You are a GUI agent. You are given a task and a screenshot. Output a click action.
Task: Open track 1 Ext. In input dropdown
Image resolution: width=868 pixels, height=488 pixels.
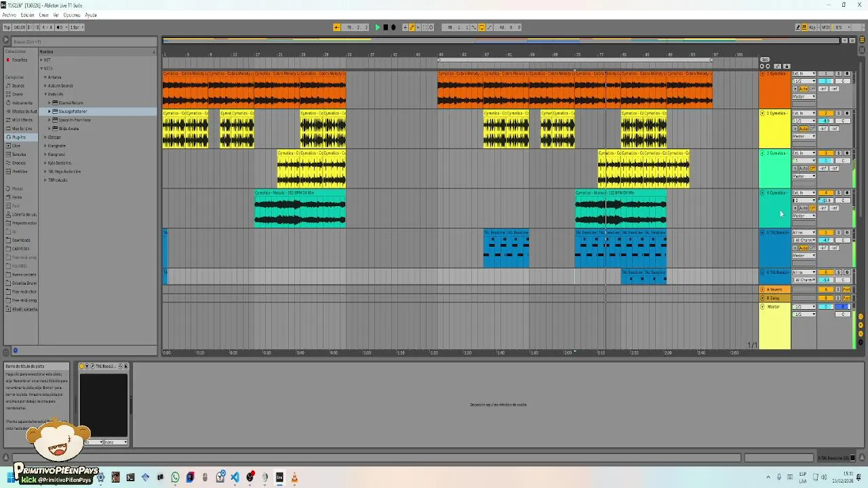click(x=804, y=73)
